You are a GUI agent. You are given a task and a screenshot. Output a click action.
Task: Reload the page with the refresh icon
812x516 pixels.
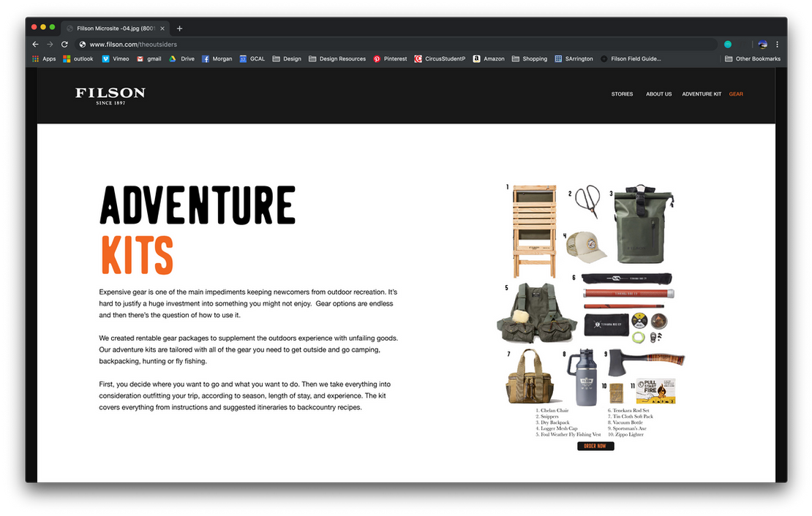pyautogui.click(x=64, y=45)
